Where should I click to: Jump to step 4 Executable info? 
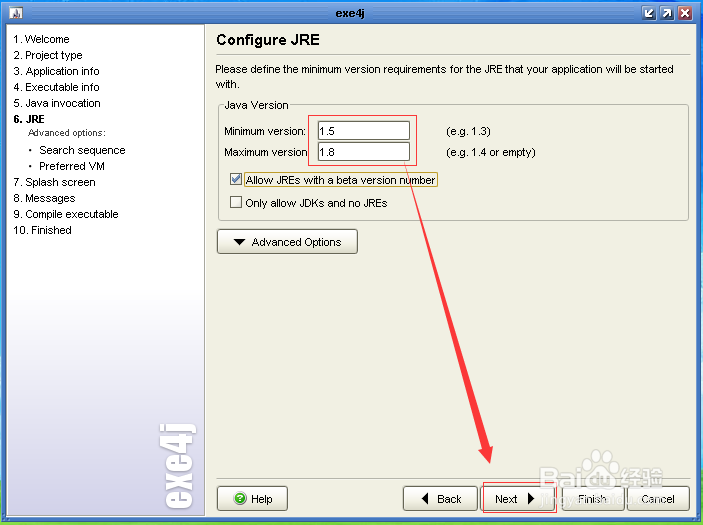coord(56,87)
